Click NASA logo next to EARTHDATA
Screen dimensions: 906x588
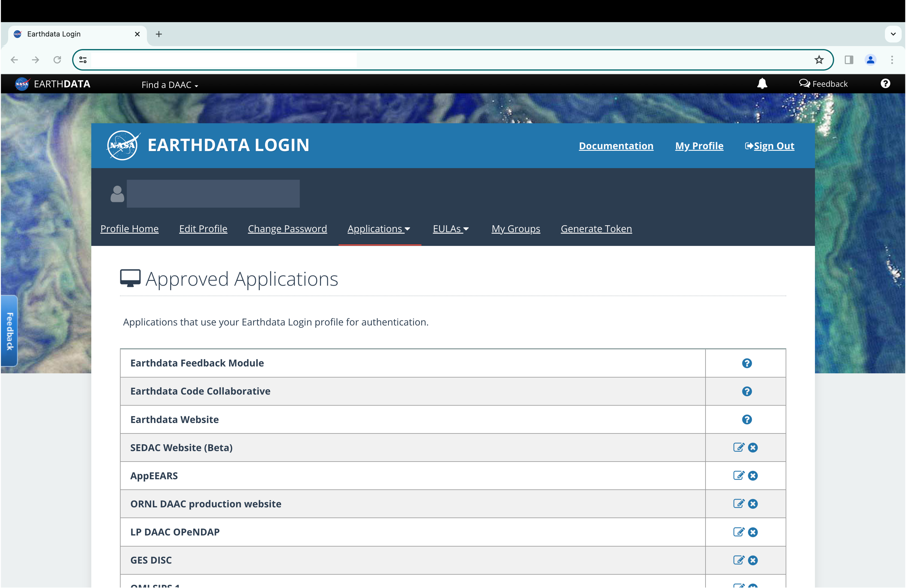[x=22, y=84]
